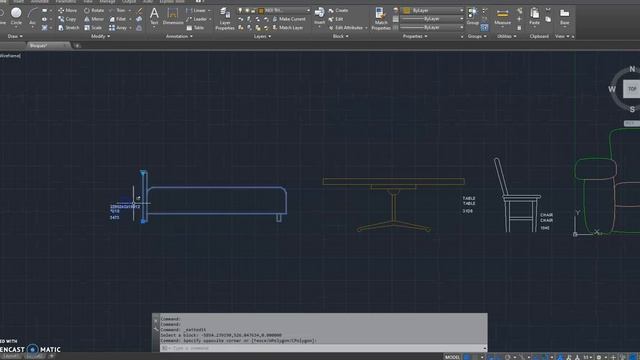This screenshot has width=640, height=360.
Task: Click the TOP face of ViewCube
Action: coord(632,89)
